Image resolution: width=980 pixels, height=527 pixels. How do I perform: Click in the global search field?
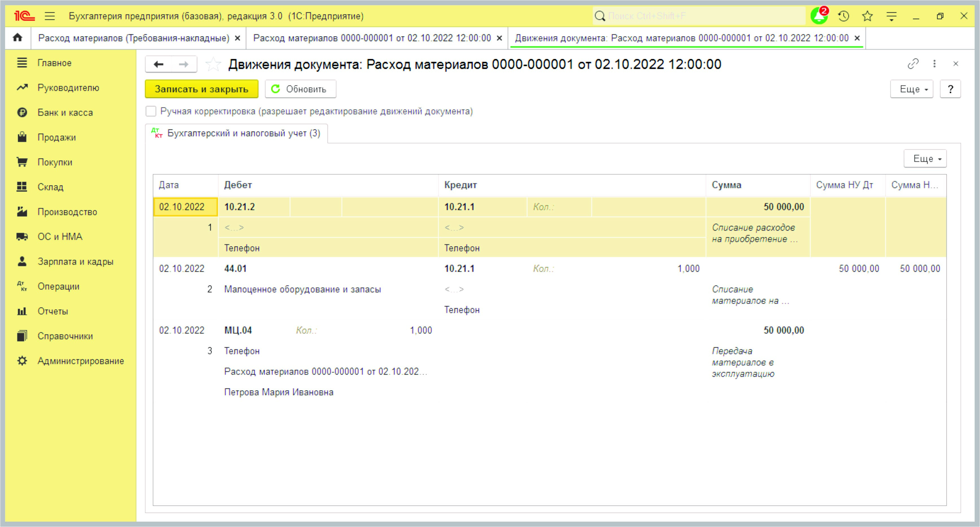(700, 16)
